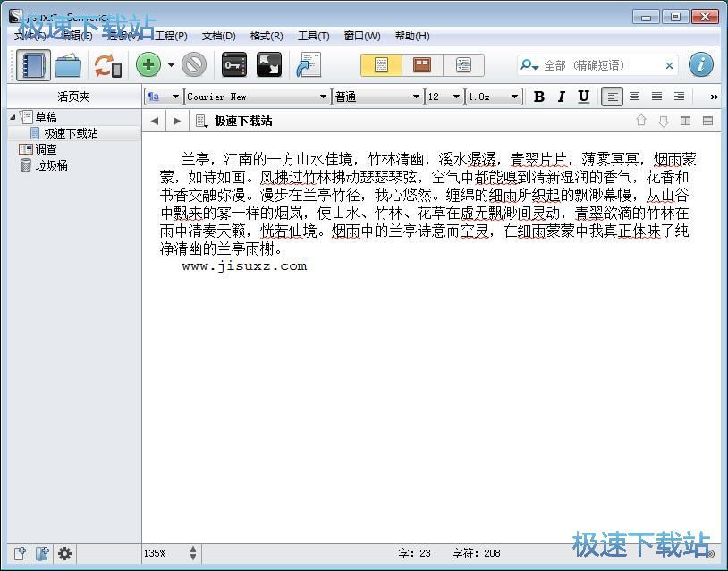Open the 帮助(H) menu
This screenshot has width=728, height=571.
click(x=411, y=36)
